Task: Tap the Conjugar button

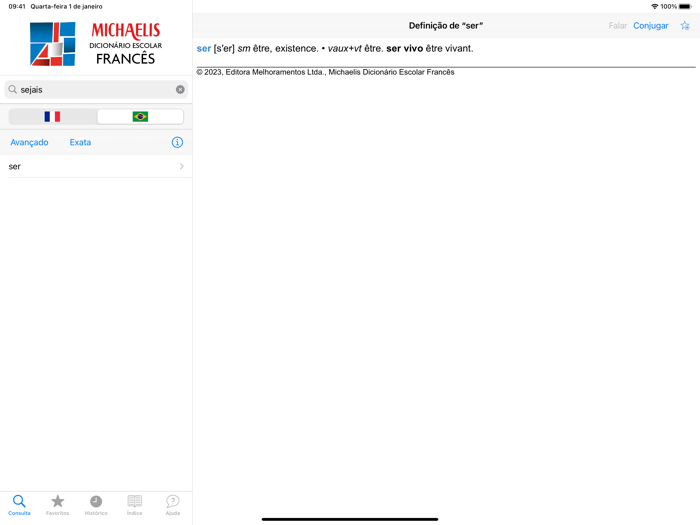Action: pyautogui.click(x=650, y=26)
